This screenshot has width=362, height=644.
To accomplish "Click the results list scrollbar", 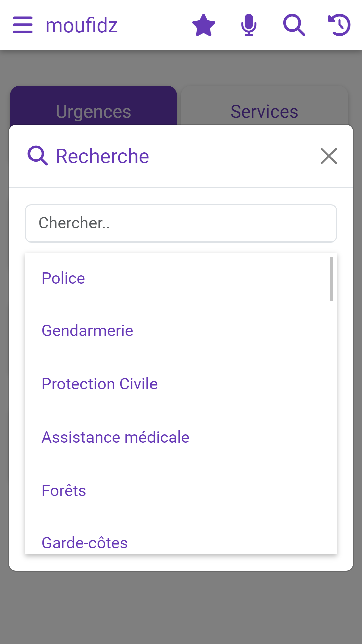I will [331, 279].
